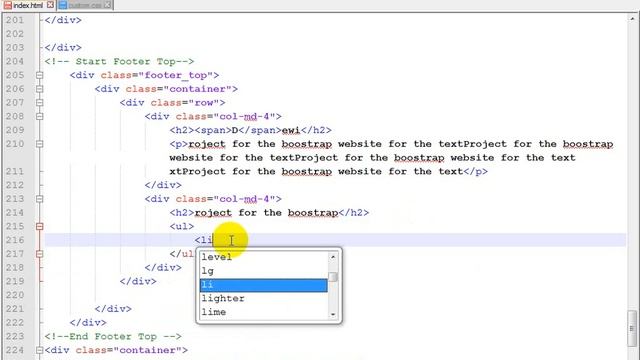Click the typed '<li' text on line 216
Image resolution: width=640 pixels, height=360 pixels.
(204, 240)
